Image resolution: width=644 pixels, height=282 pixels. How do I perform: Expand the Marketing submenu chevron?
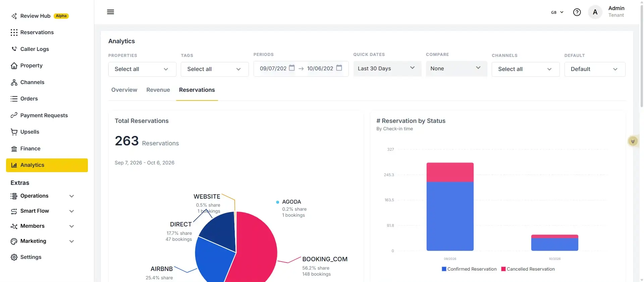(x=71, y=241)
